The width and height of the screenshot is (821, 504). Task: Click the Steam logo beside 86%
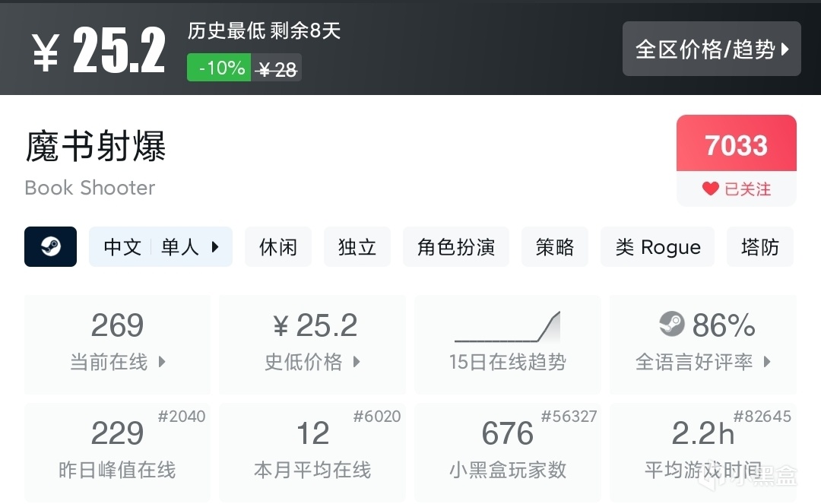pyautogui.click(x=672, y=325)
